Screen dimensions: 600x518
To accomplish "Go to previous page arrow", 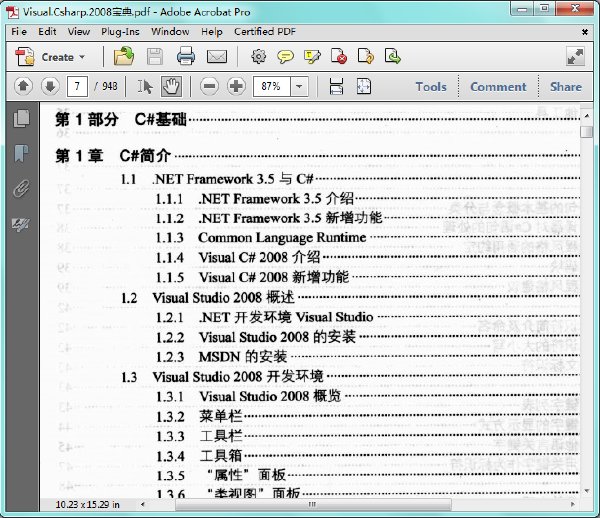I will tap(23, 86).
